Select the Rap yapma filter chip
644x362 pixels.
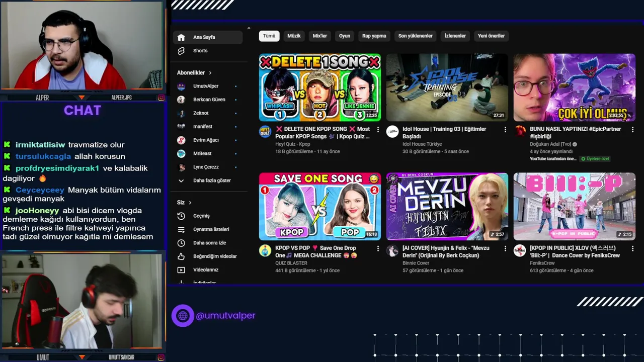tap(374, 36)
